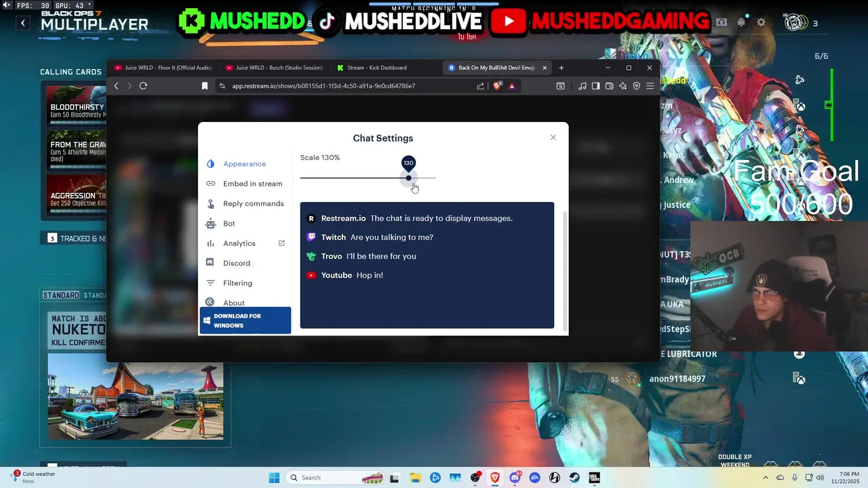Open the Windows Start menu

tap(274, 478)
